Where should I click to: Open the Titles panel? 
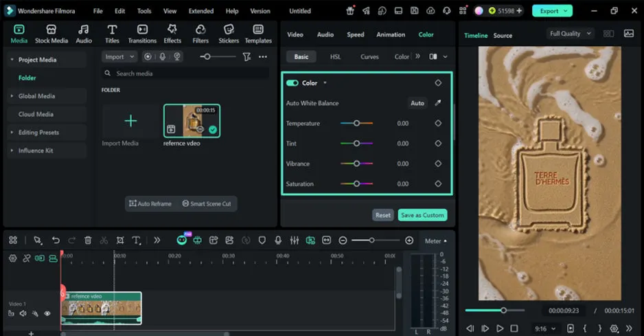point(112,34)
